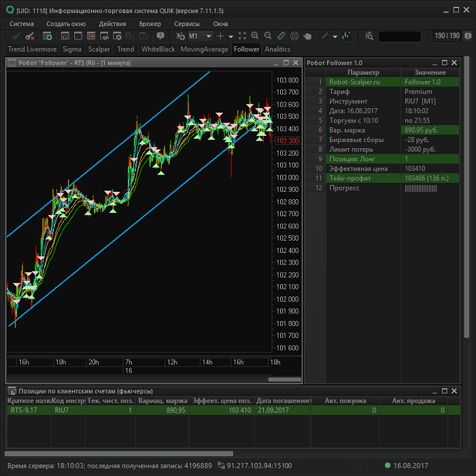Click the window download arrow icon
This screenshot has width=476, height=476.
143,36
